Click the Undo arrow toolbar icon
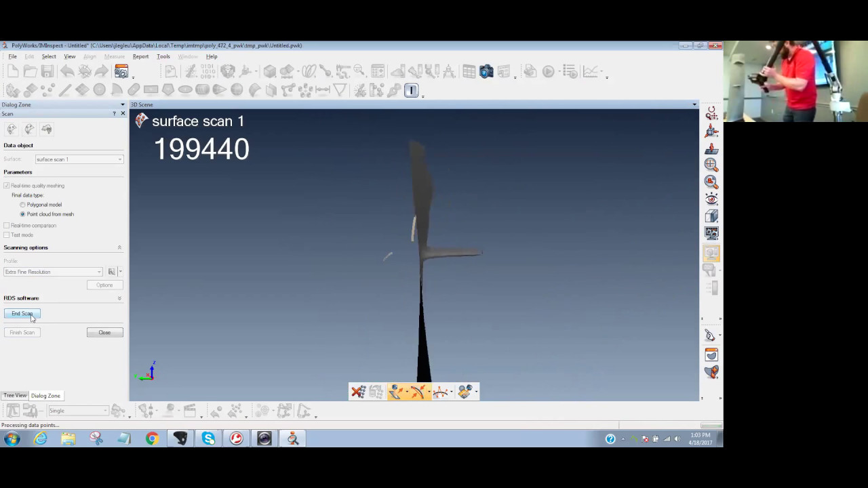The height and width of the screenshot is (488, 868). (x=67, y=71)
